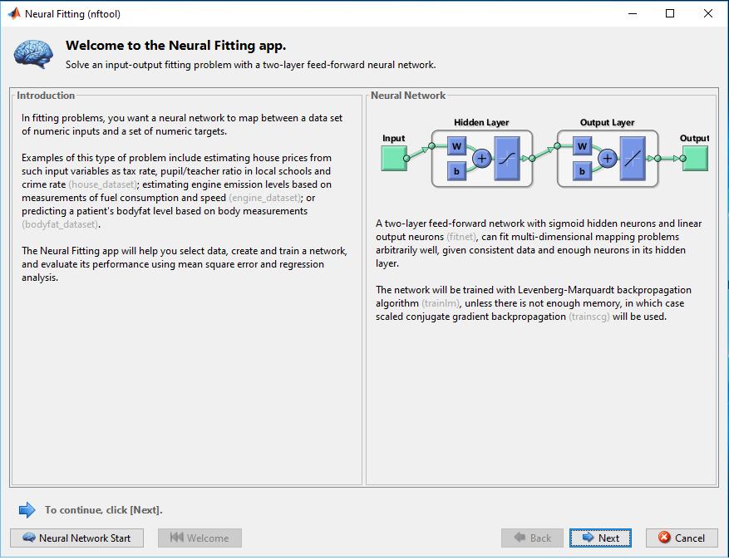
Task: Click the Output Layer label
Action: (607, 122)
